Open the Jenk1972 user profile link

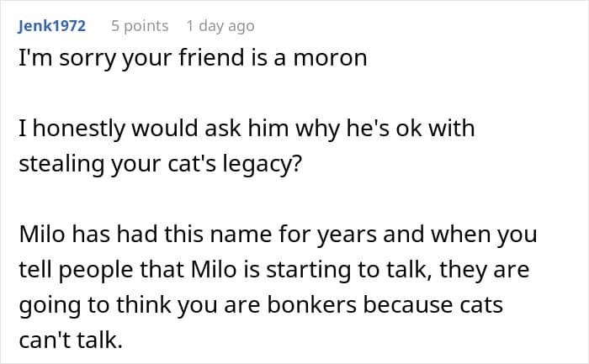click(51, 26)
